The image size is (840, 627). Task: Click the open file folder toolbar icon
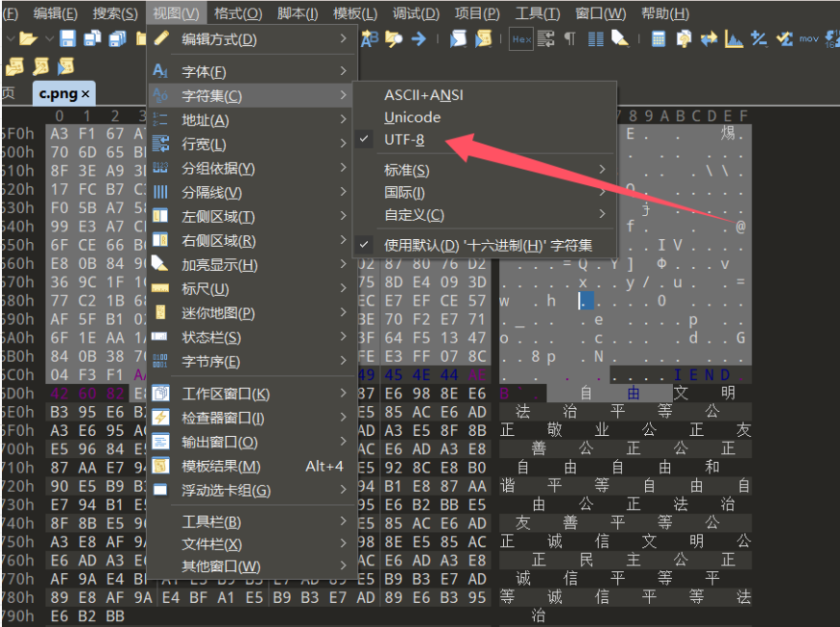tap(28, 38)
